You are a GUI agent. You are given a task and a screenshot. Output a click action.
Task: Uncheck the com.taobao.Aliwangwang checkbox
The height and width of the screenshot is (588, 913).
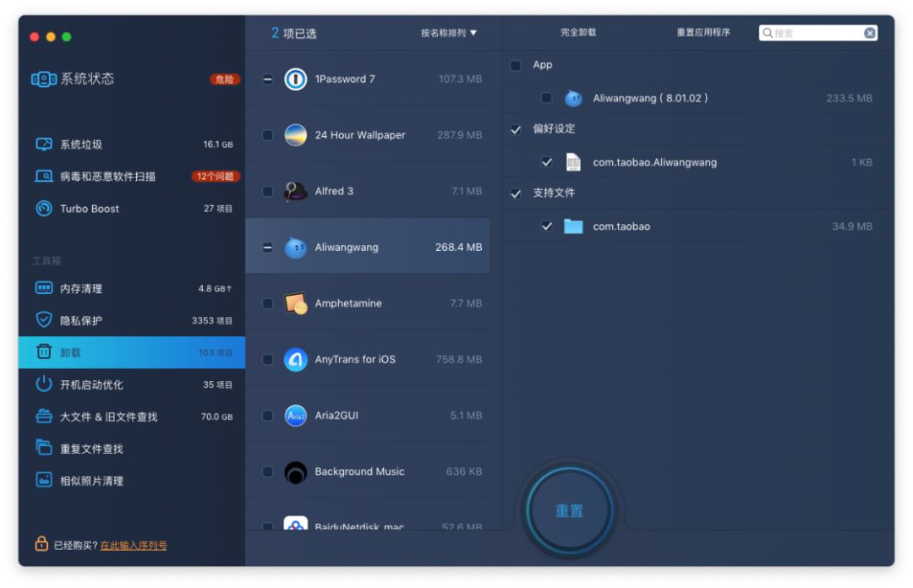pos(546,162)
